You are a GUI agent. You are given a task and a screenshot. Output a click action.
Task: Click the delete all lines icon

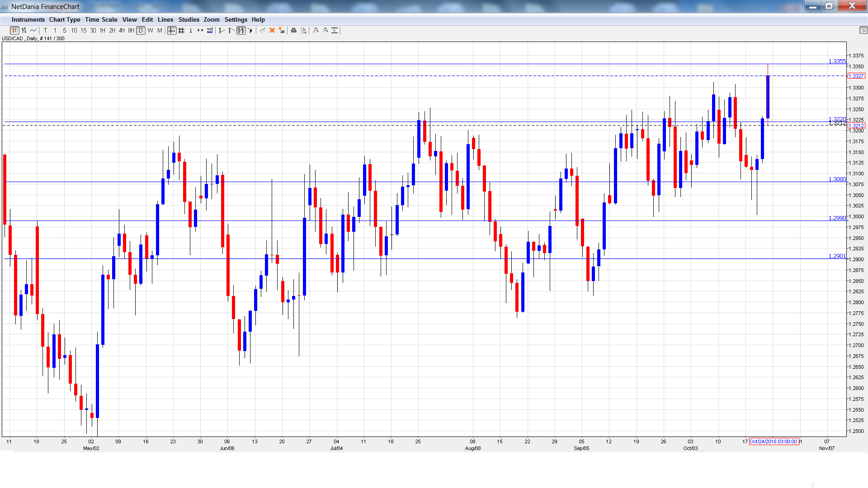(x=282, y=30)
